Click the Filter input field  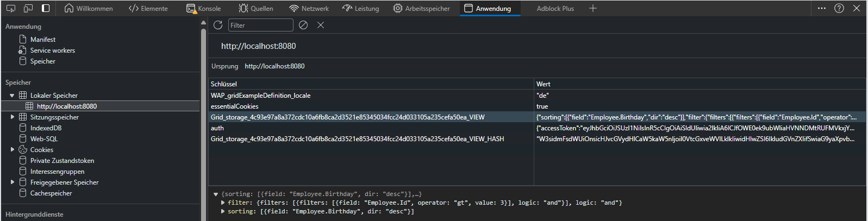(260, 25)
